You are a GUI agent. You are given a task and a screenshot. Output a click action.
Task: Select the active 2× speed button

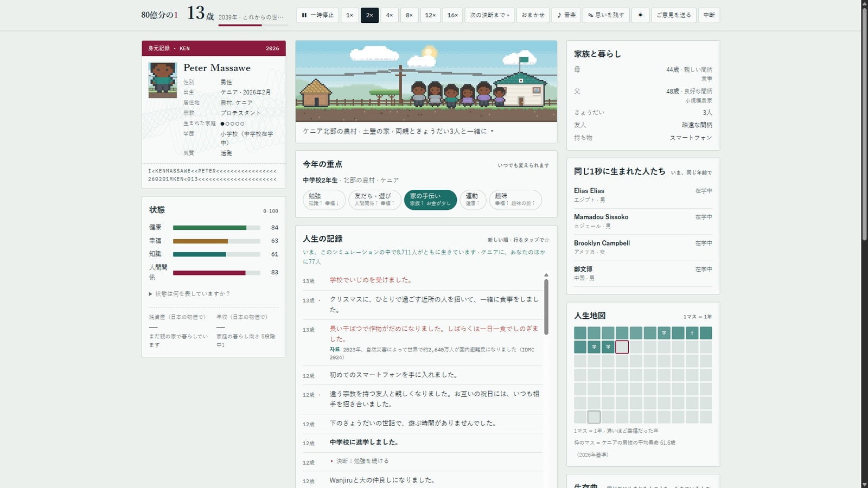pos(369,15)
